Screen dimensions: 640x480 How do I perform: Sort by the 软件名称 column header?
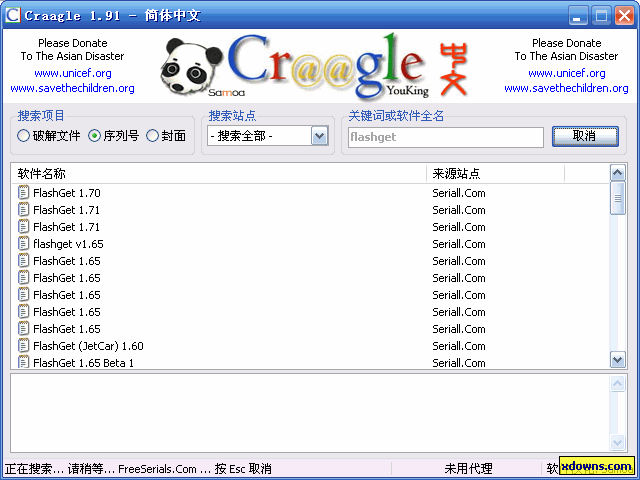[219, 174]
